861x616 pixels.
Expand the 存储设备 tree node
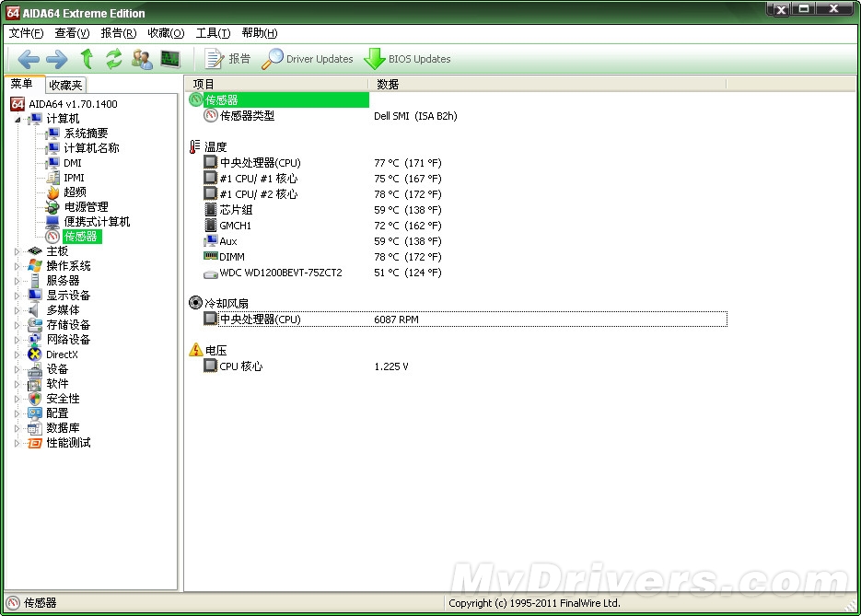coord(17,326)
